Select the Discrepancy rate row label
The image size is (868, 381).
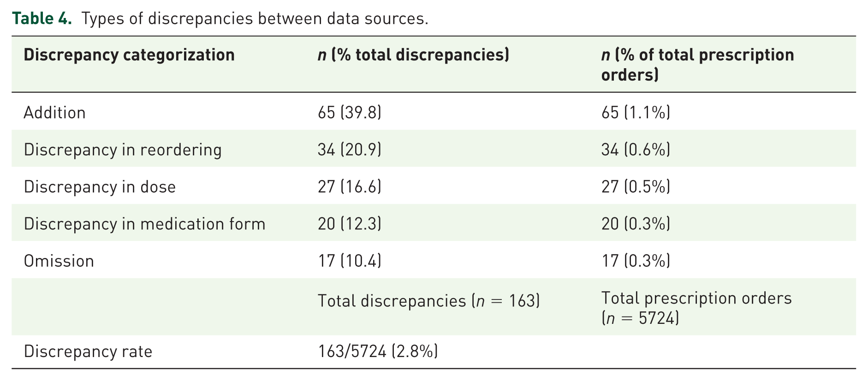(x=88, y=352)
